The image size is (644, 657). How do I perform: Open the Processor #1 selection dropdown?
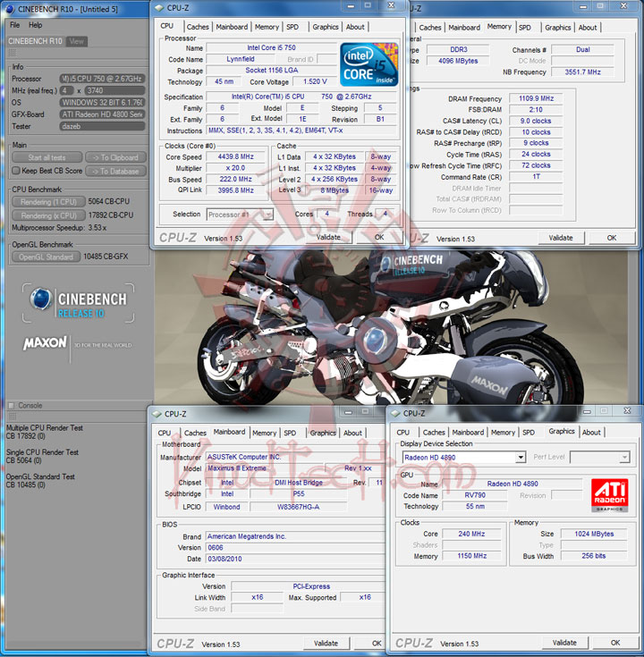[x=240, y=215]
